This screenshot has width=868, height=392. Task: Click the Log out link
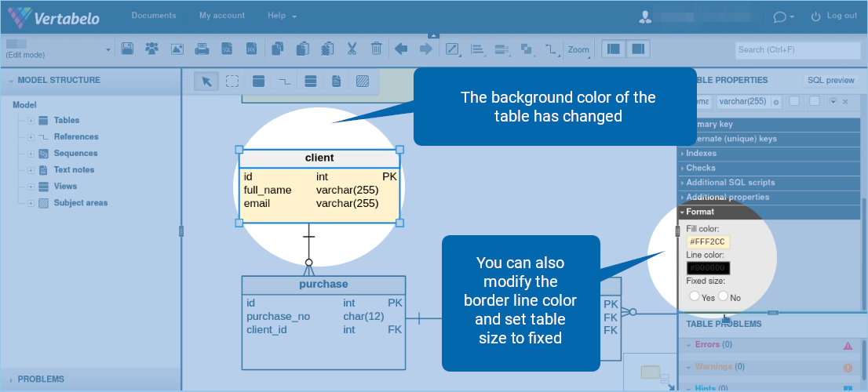pyautogui.click(x=835, y=16)
